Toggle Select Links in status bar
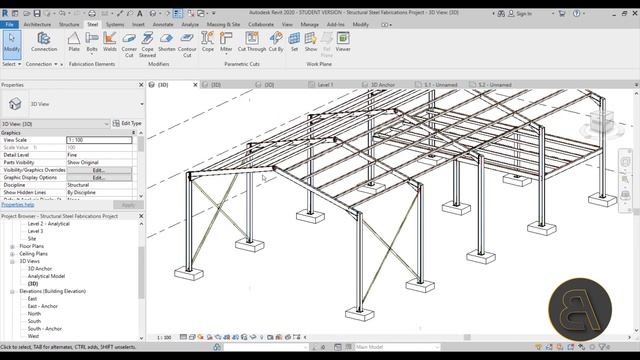640x360 pixels. coord(538,347)
